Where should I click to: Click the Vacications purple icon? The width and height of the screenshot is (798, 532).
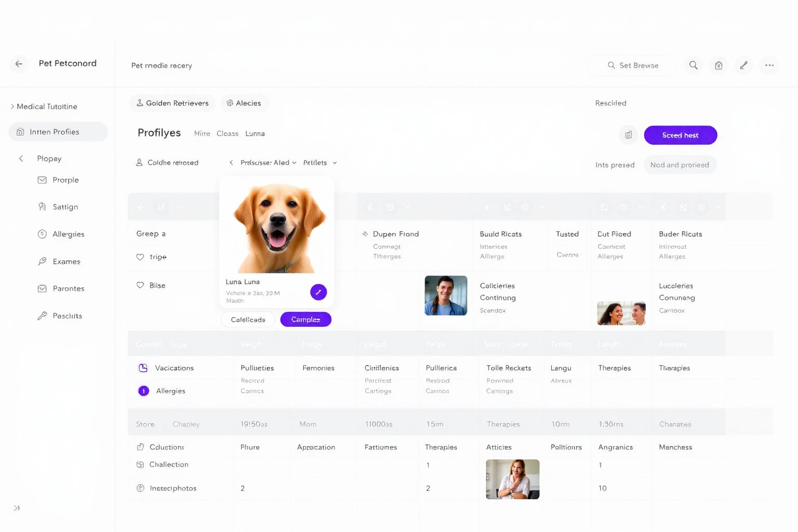pos(143,368)
